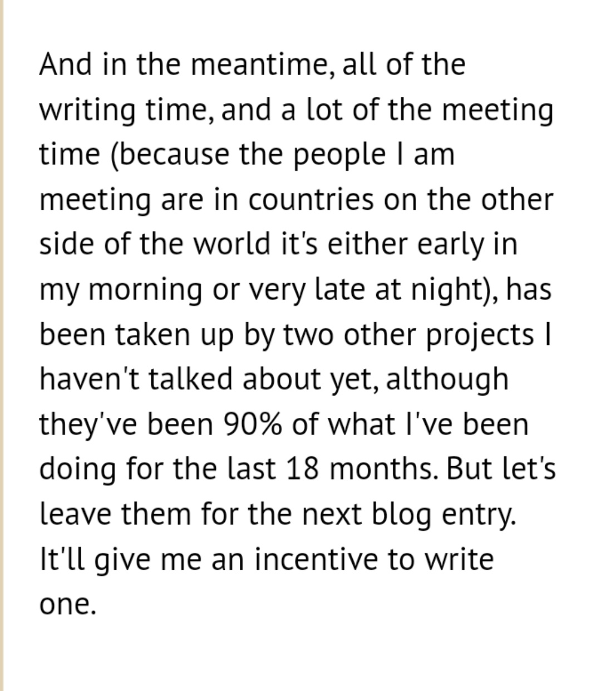616x691 pixels.
Task: Click the word "although" in the text
Action: click(x=446, y=381)
